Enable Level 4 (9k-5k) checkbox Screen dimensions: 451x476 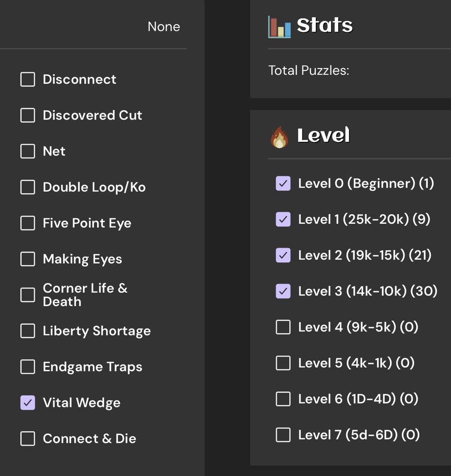click(x=283, y=327)
